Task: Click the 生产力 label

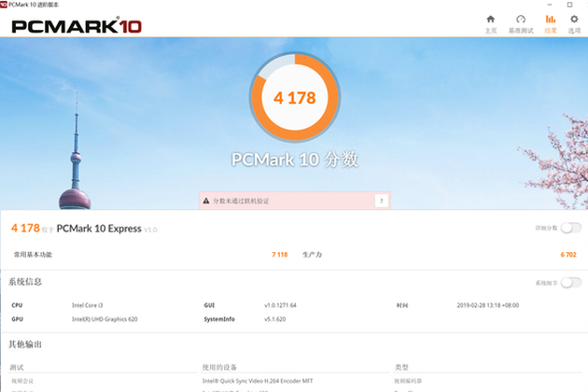Action: point(312,255)
